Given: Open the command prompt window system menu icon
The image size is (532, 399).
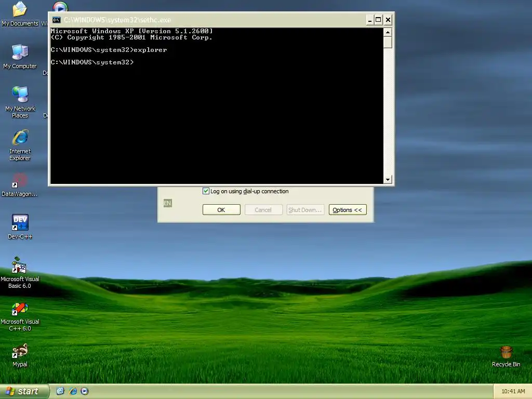Looking at the screenshot, I should point(57,20).
